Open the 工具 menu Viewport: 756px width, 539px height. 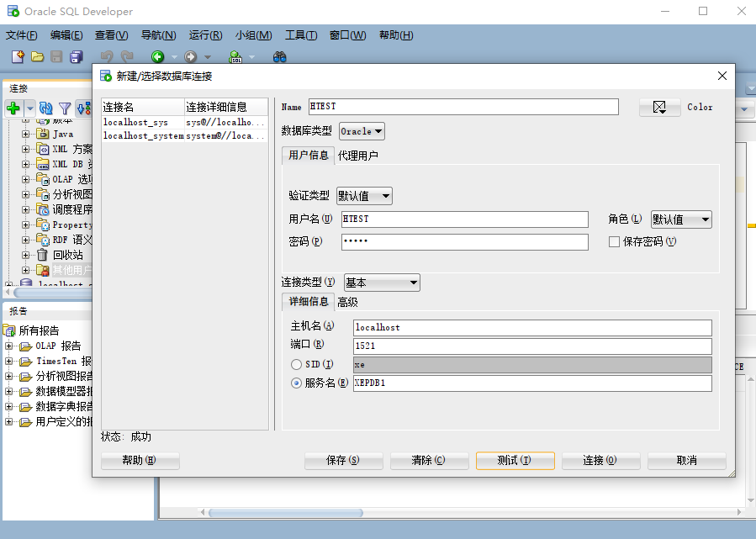(x=301, y=35)
